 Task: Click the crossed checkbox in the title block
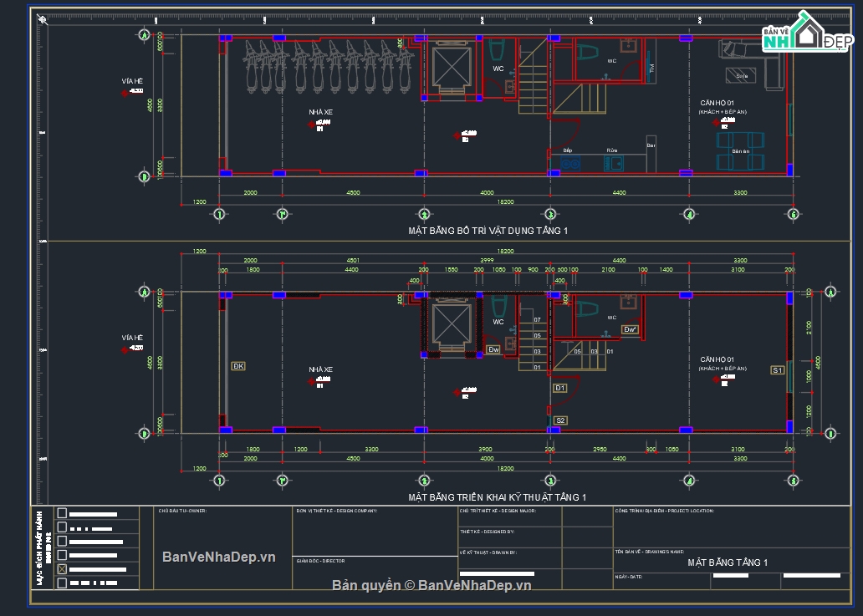click(x=61, y=568)
